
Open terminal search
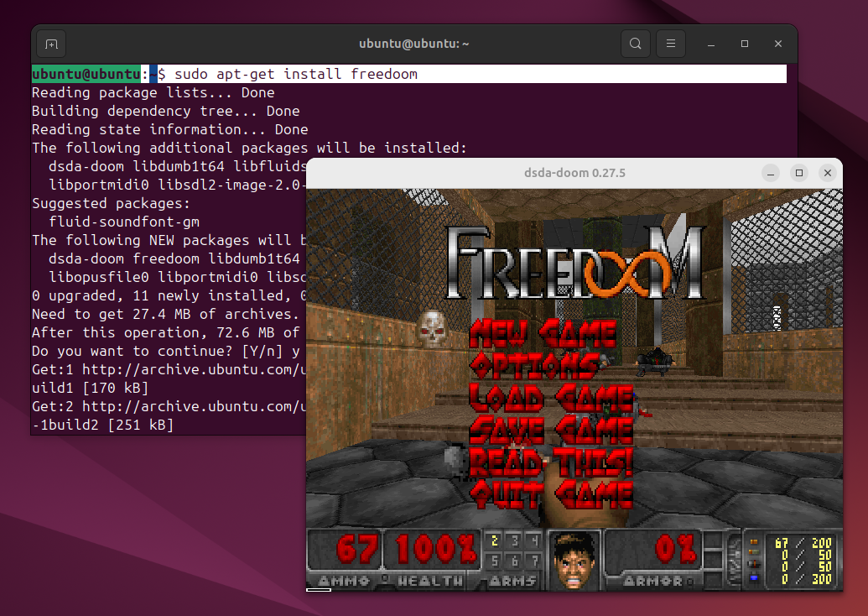[636, 44]
